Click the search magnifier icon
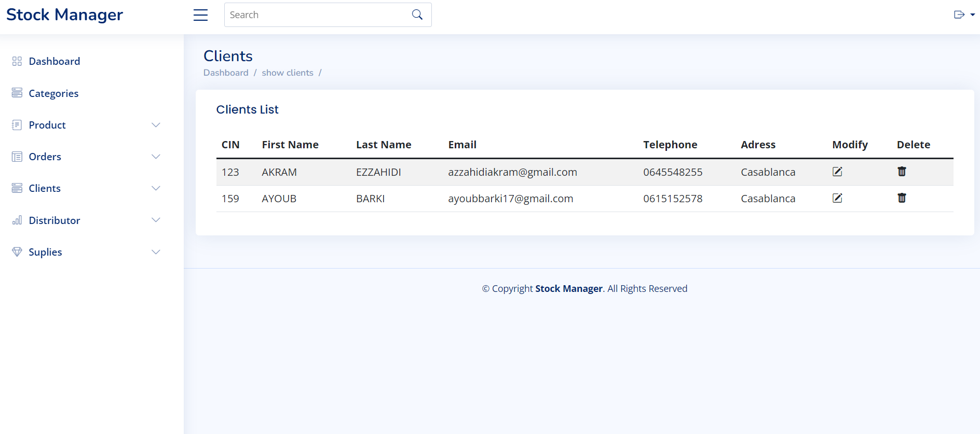The height and width of the screenshot is (434, 980). tap(417, 15)
